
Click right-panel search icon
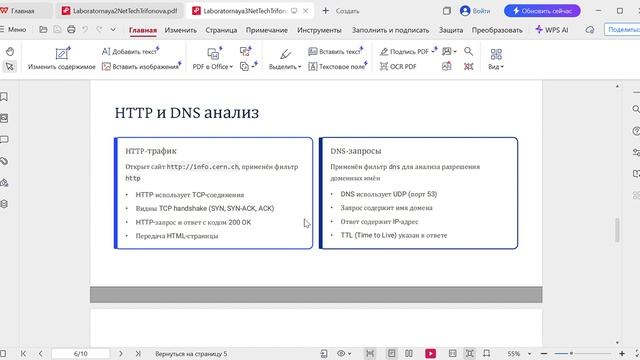(636, 109)
